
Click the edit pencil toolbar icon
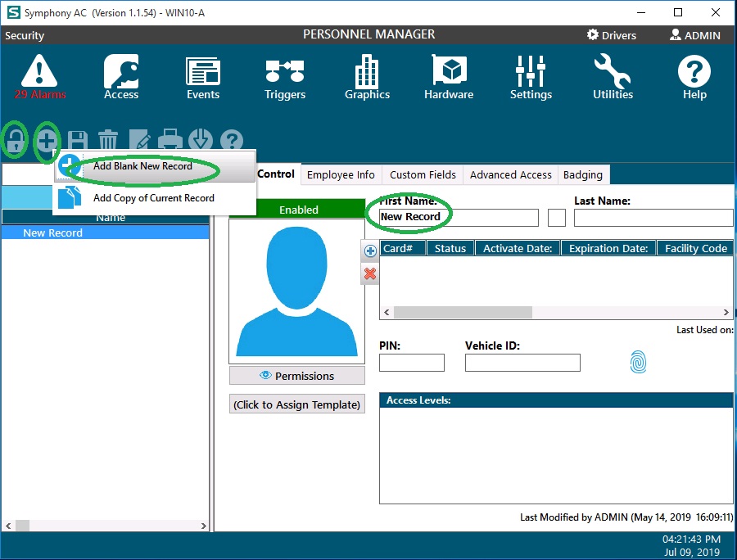[x=139, y=140]
